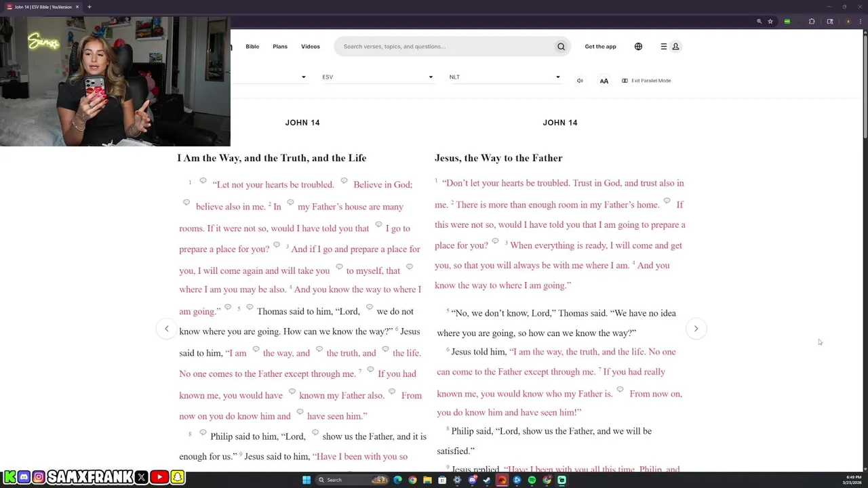This screenshot has height=488, width=868.
Task: Open Spotify from the taskbar
Action: point(532,480)
